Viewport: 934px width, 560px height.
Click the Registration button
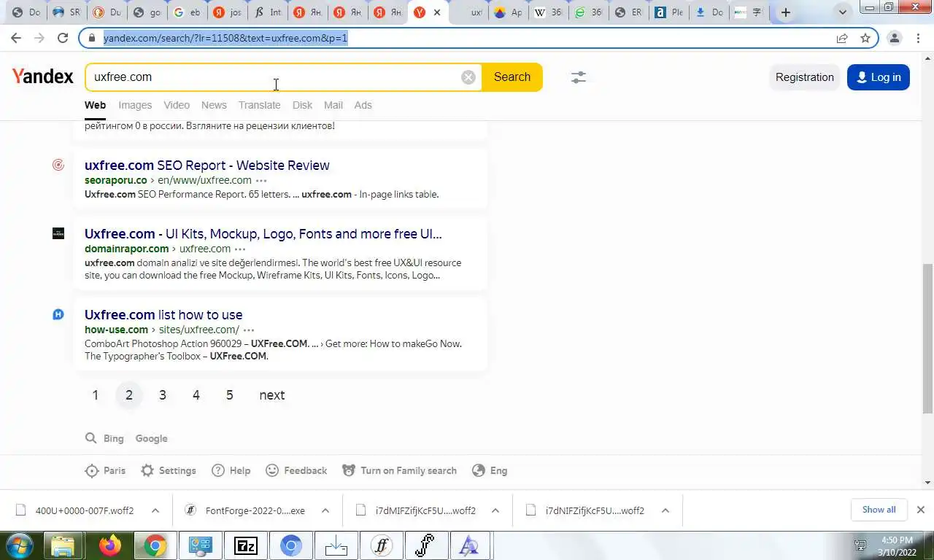coord(804,77)
